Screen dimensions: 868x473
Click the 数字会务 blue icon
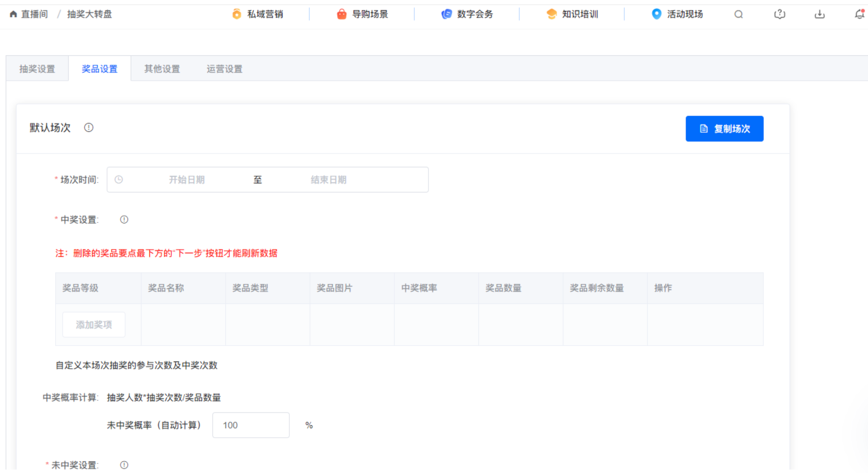coord(446,14)
